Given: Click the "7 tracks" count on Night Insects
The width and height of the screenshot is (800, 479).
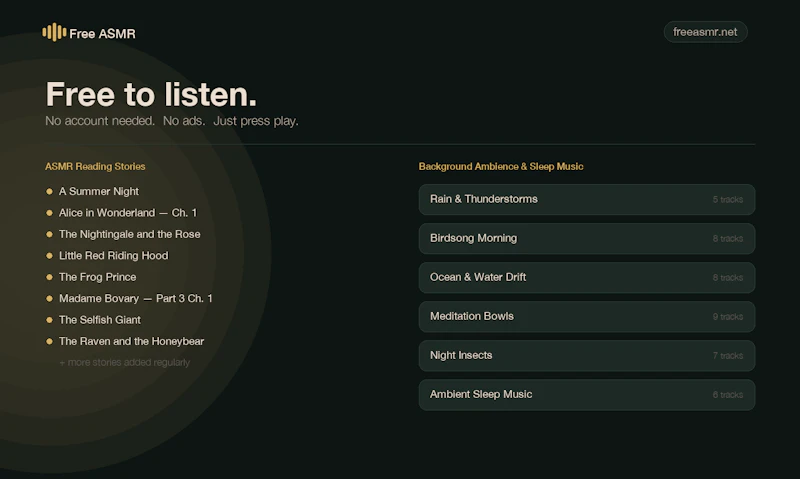Looking at the screenshot, I should pos(728,356).
